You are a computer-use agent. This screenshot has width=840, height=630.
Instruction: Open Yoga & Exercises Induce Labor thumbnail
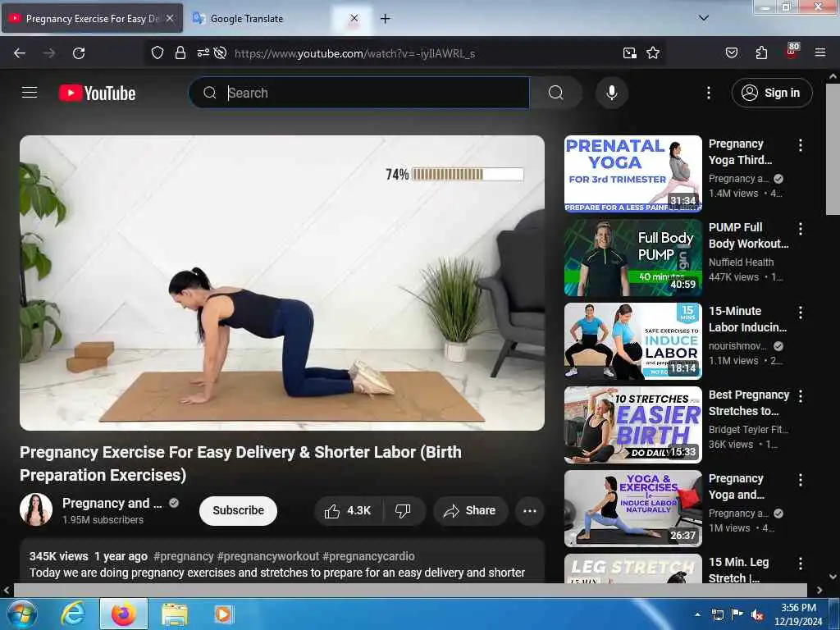(632, 509)
